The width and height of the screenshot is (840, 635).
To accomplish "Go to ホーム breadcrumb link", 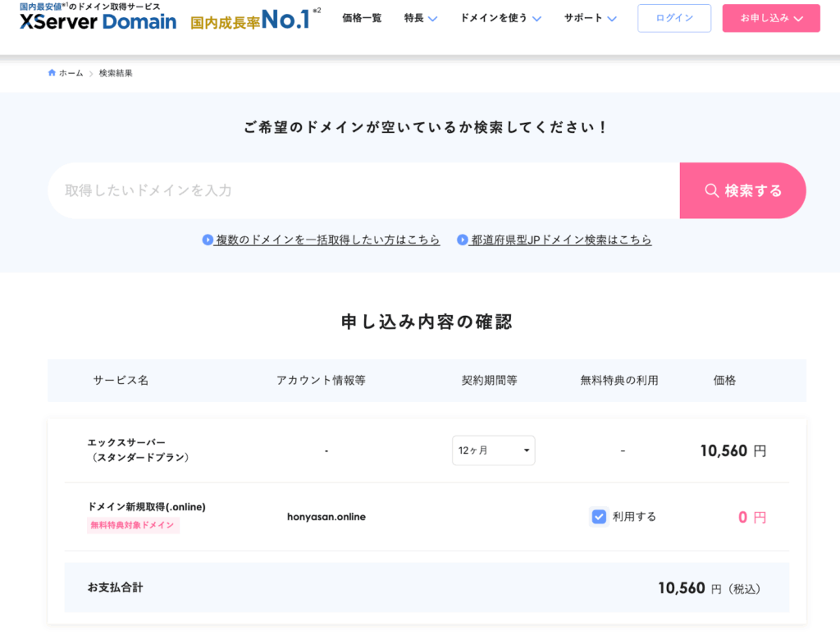I will click(x=71, y=73).
